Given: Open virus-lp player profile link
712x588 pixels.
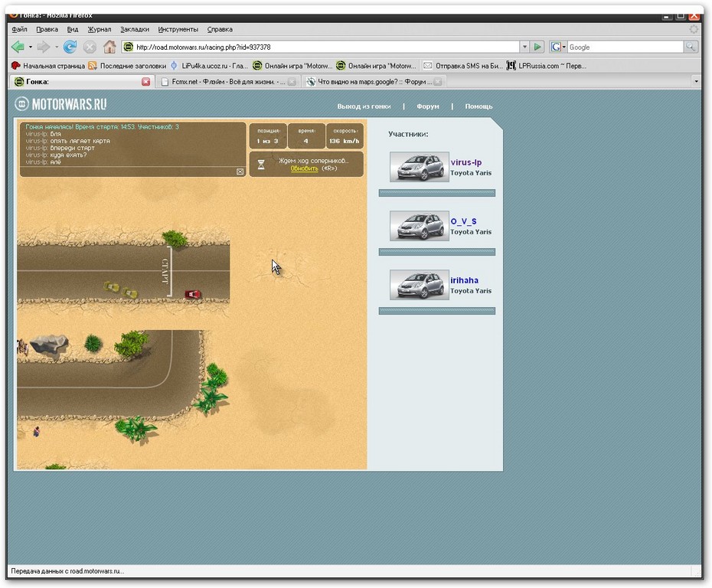Looking at the screenshot, I should 466,162.
